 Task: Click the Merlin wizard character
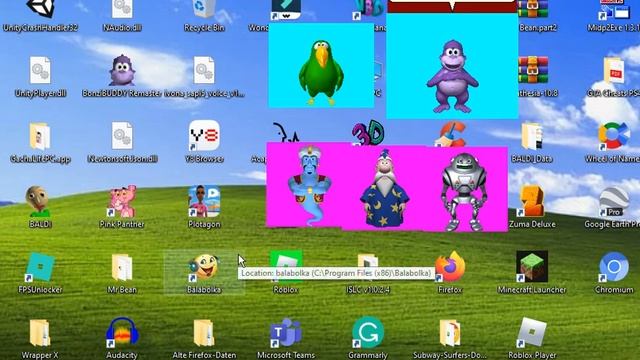(x=384, y=188)
